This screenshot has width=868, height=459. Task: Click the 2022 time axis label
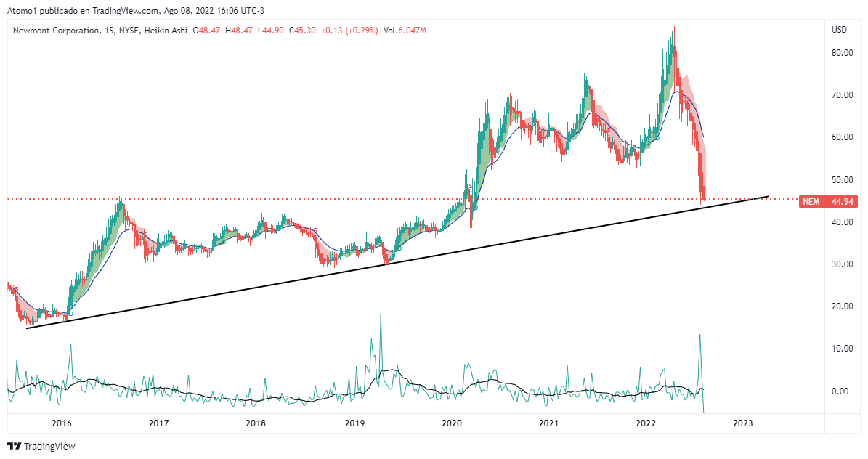[x=646, y=423]
